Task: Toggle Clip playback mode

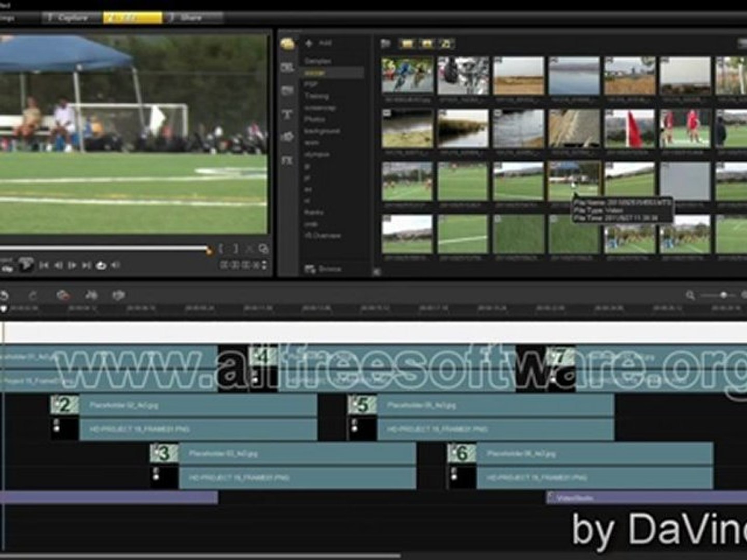Action: click(x=7, y=269)
